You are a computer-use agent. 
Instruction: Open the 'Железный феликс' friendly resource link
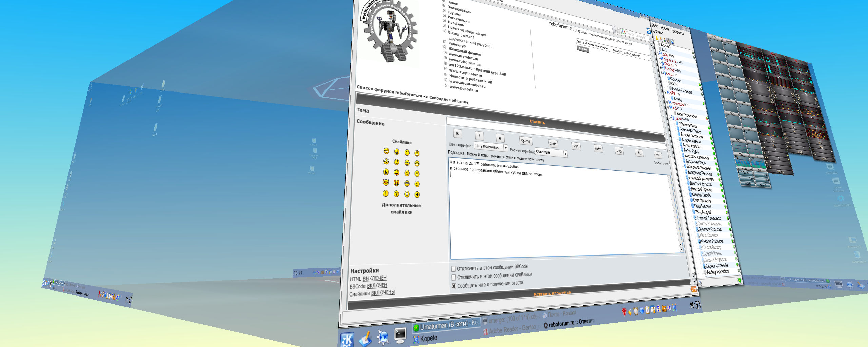pos(465,52)
